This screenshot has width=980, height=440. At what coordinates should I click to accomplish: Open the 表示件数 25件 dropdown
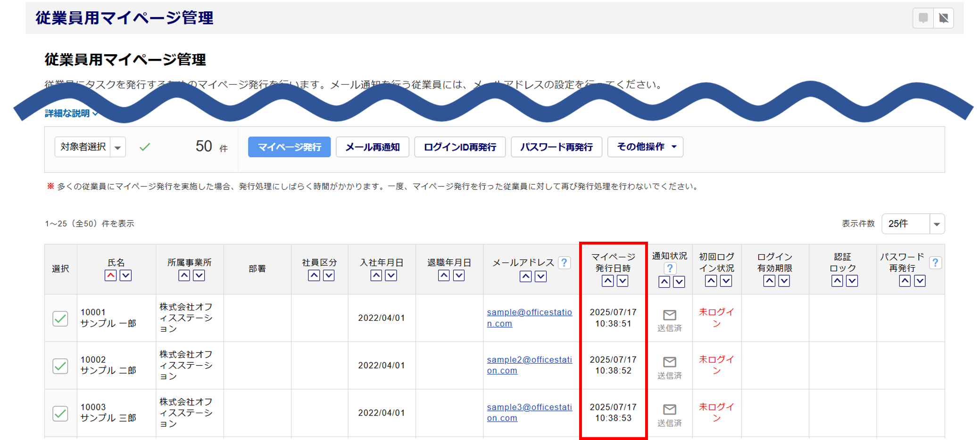coord(913,224)
